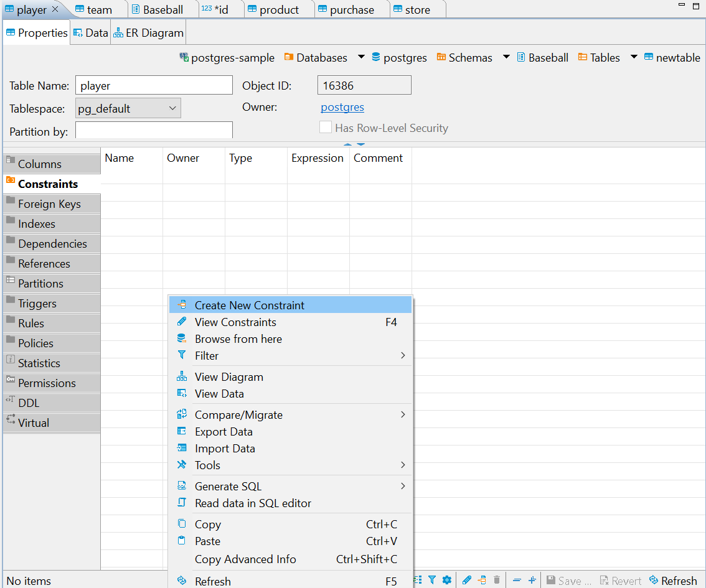Activate the *id editor tab
Image resolution: width=706 pixels, height=588 pixels.
215,9
